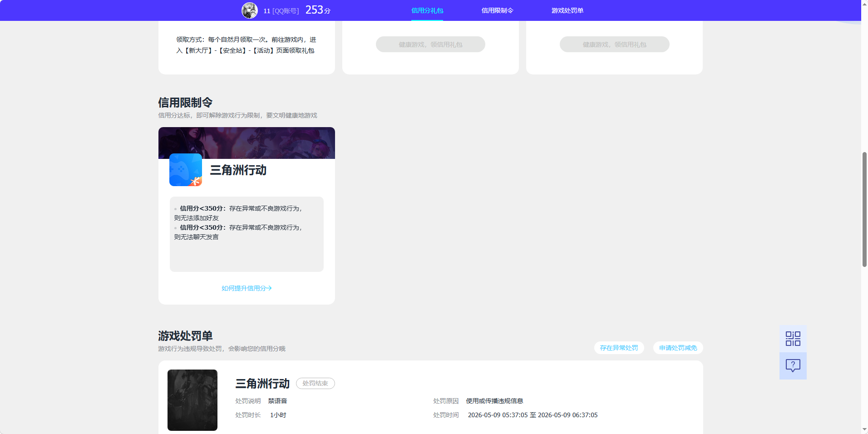This screenshot has height=434, width=868.
Task: Click the user avatar in the header
Action: click(x=249, y=10)
